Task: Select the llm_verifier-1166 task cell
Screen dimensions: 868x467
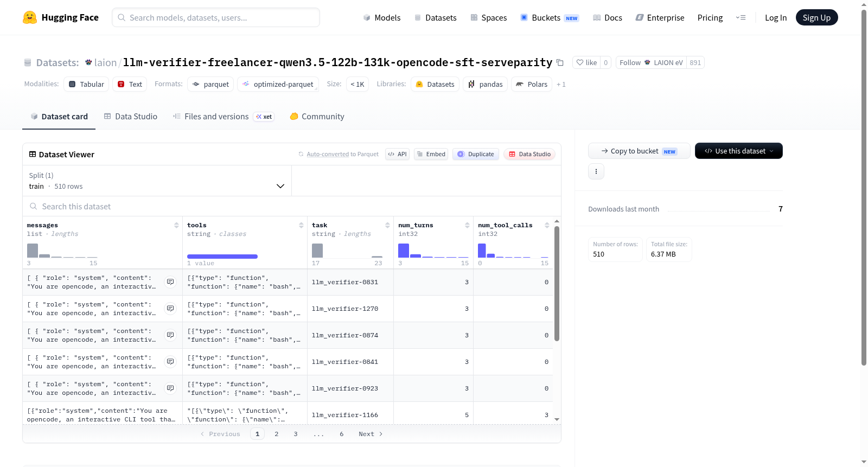Action: click(350, 415)
